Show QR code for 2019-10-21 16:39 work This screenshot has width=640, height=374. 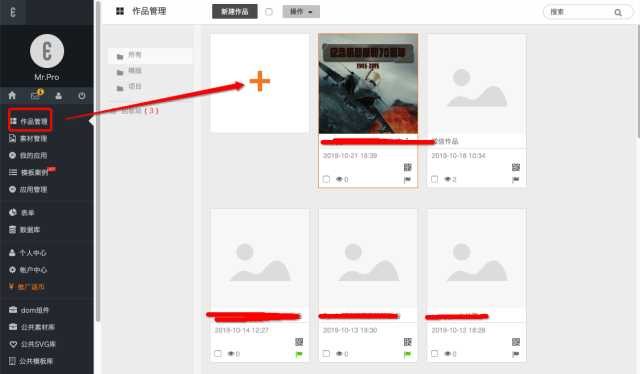[407, 167]
